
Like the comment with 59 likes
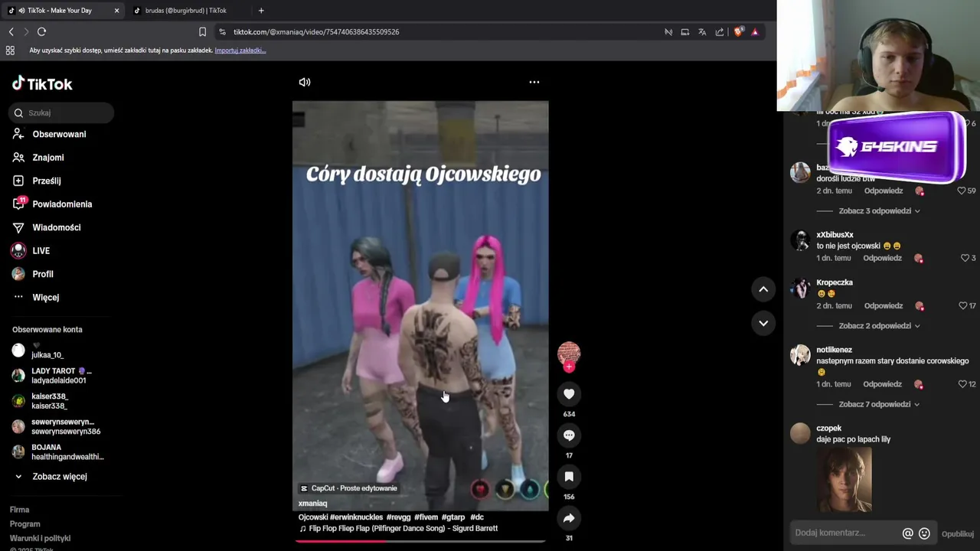962,191
